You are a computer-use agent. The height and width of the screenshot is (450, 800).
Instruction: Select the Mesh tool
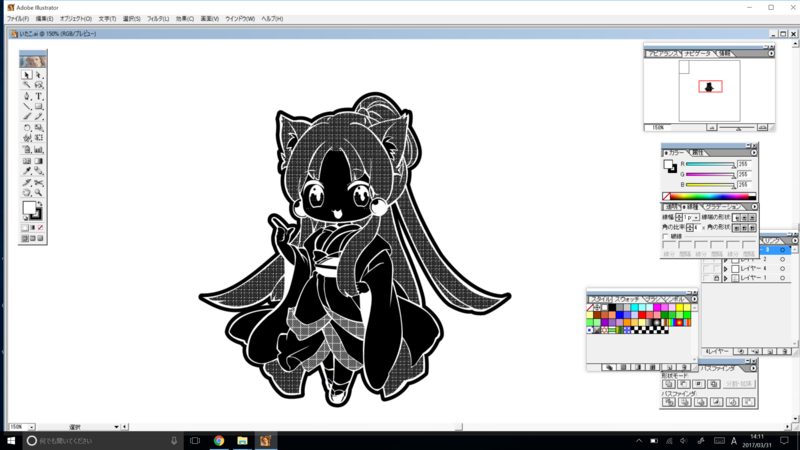(27, 161)
